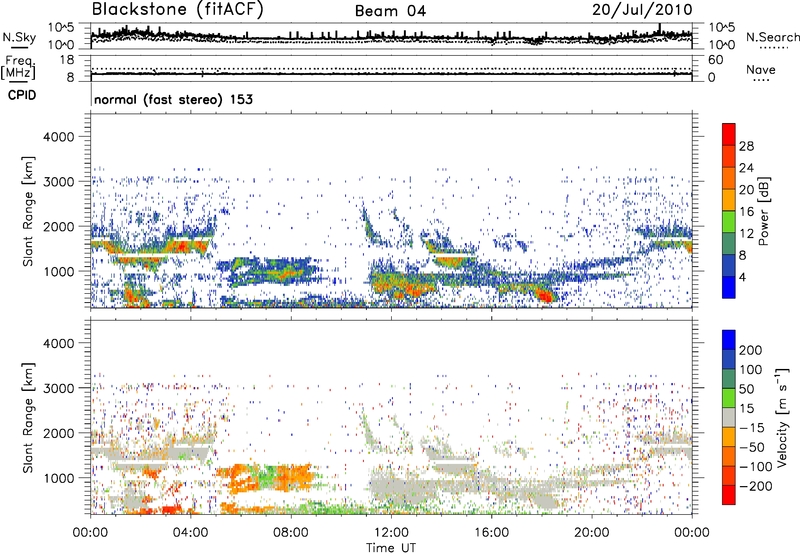Image resolution: width=800 pixels, height=554 pixels.
Task: Click the 'N.Sky' legend label
Action: point(19,37)
